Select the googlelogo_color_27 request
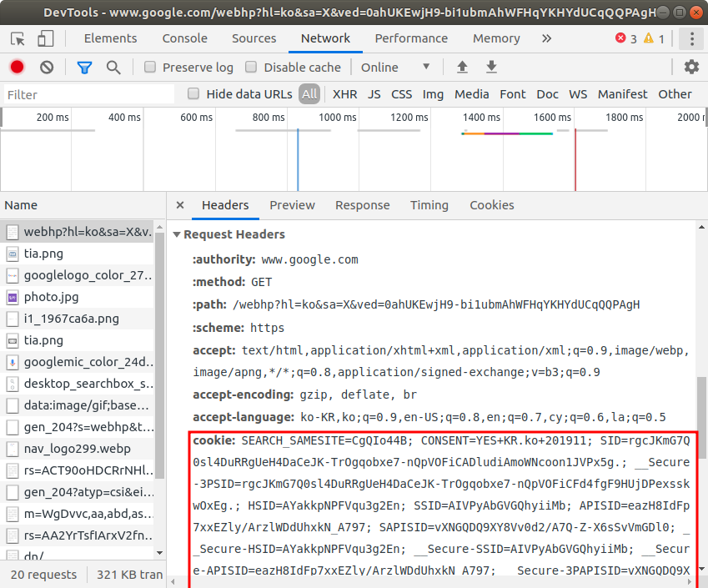Viewport: 708px width, 588px height. [78, 275]
